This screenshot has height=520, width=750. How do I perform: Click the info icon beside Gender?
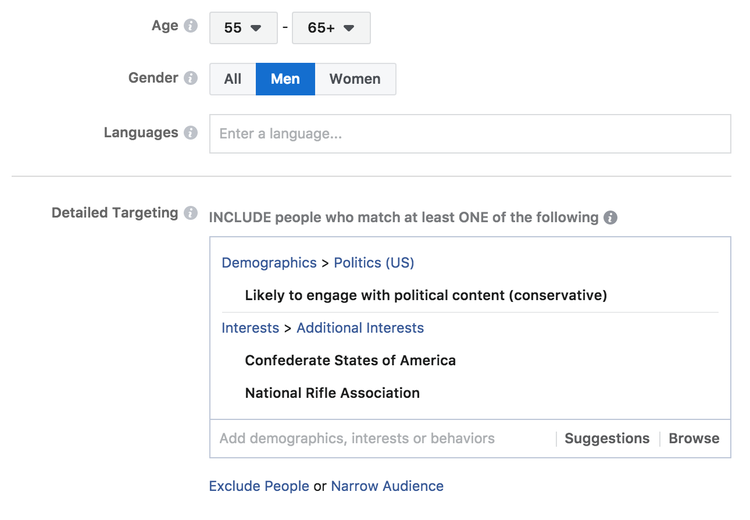click(191, 78)
